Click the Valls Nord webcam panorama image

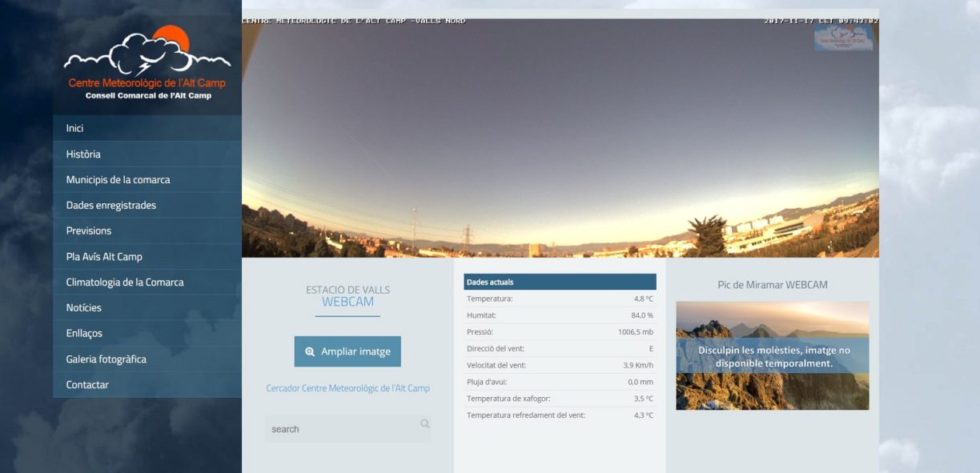[x=560, y=136]
